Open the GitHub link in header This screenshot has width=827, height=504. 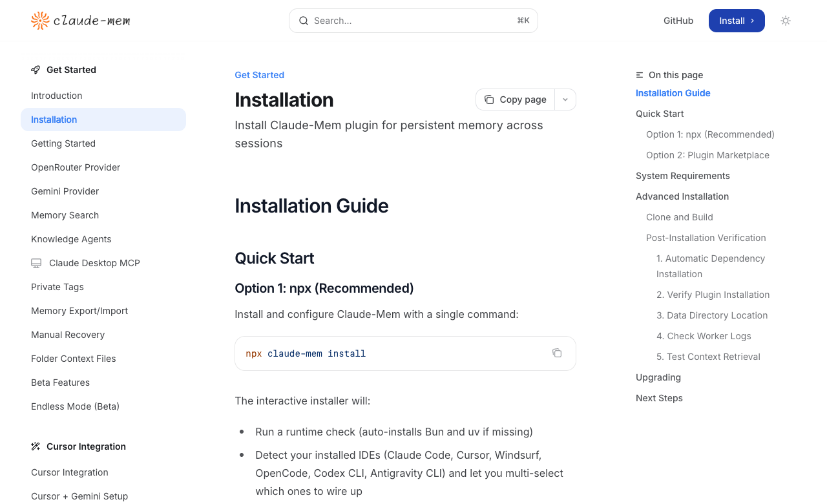click(x=678, y=21)
